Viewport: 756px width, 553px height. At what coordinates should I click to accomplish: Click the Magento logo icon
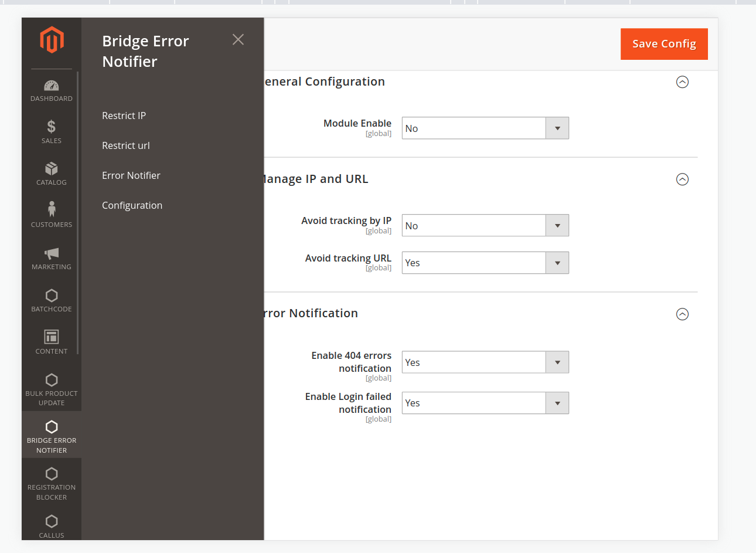pyautogui.click(x=52, y=40)
